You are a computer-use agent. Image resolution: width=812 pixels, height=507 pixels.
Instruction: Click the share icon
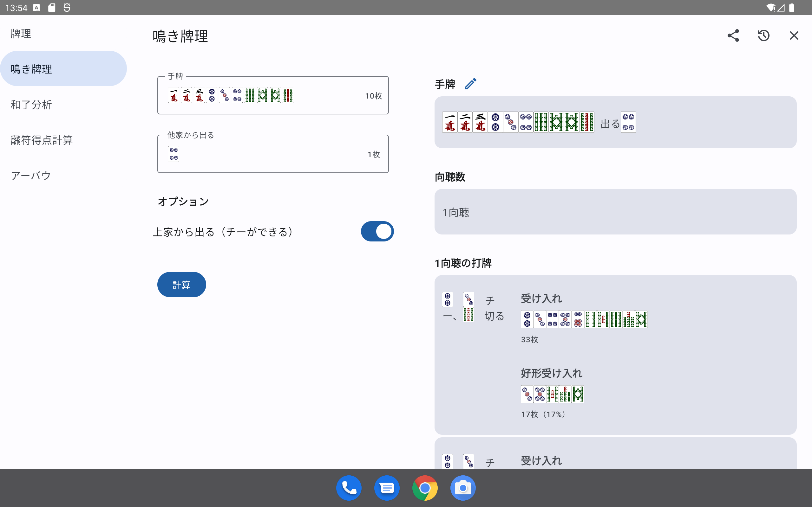click(x=733, y=35)
